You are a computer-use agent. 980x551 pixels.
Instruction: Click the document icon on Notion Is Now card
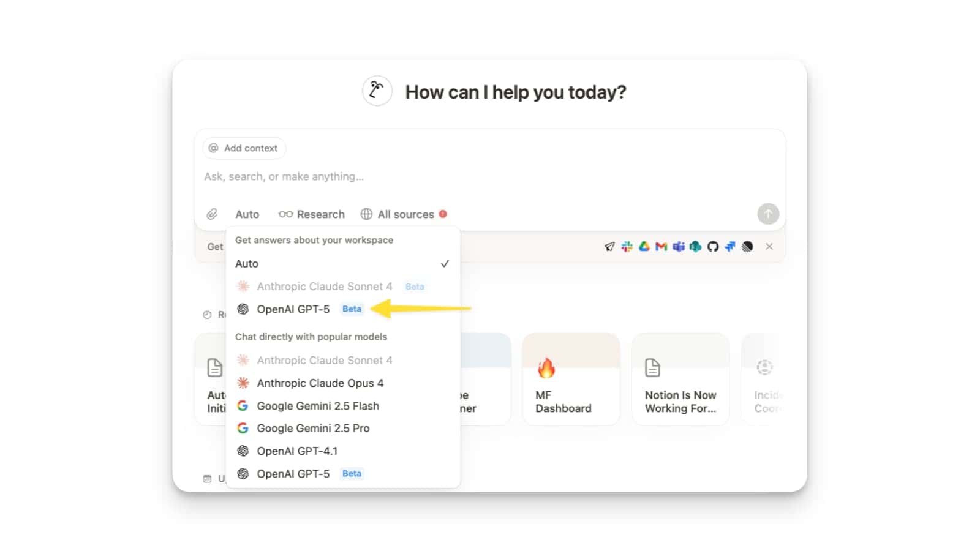pos(652,367)
